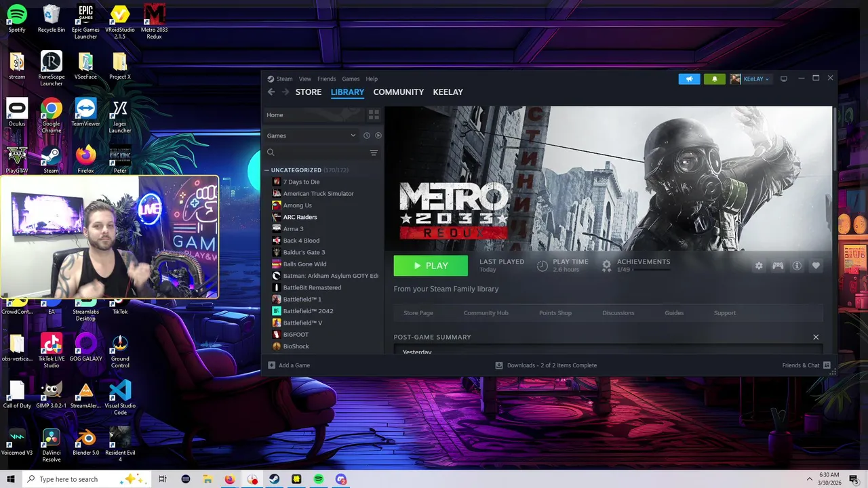Open the Help menu
Viewport: 868px width, 488px height.
click(x=372, y=79)
